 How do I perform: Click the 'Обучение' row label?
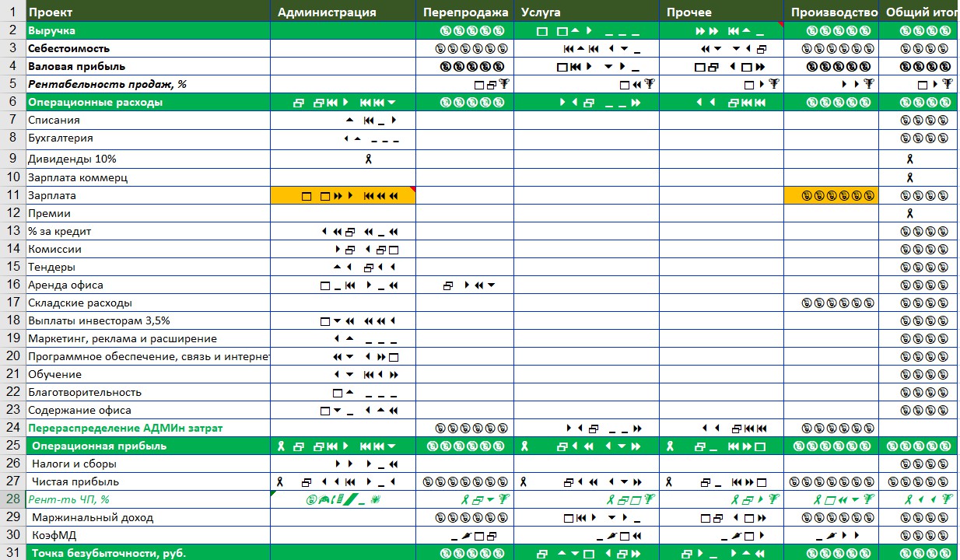pyautogui.click(x=148, y=374)
